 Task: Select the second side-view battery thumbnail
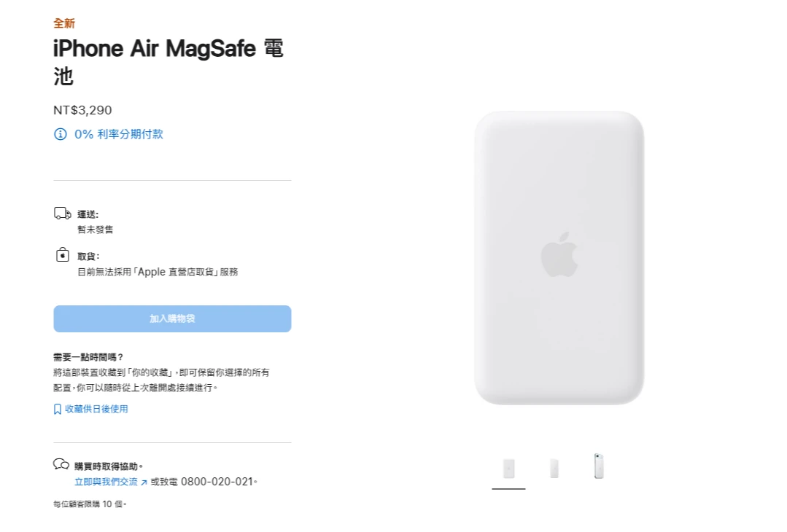[554, 469]
